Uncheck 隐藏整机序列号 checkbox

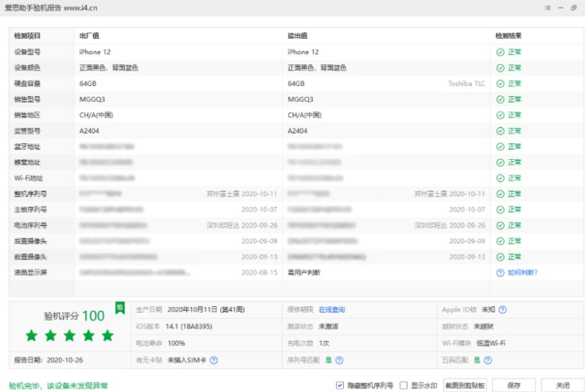tap(340, 386)
